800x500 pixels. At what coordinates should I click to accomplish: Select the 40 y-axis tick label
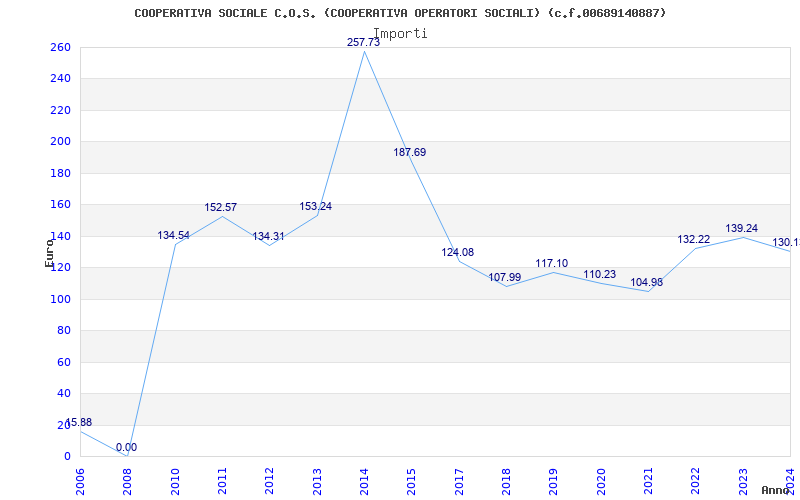point(63,393)
